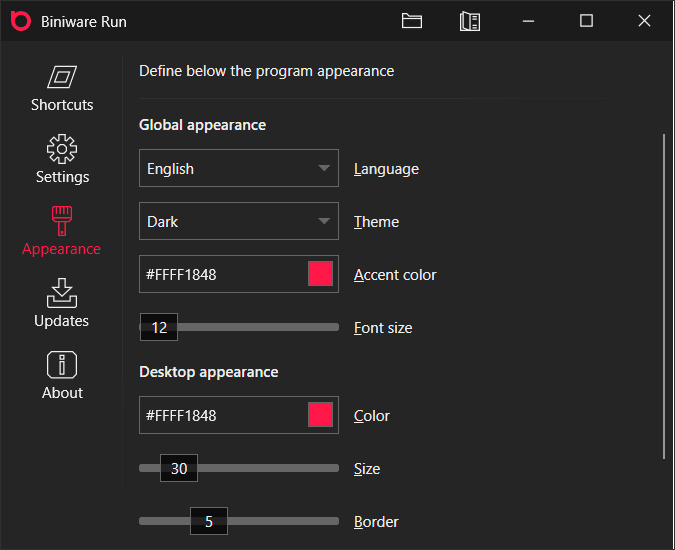
Task: Select the Appearance brush icon
Action: [x=62, y=222]
